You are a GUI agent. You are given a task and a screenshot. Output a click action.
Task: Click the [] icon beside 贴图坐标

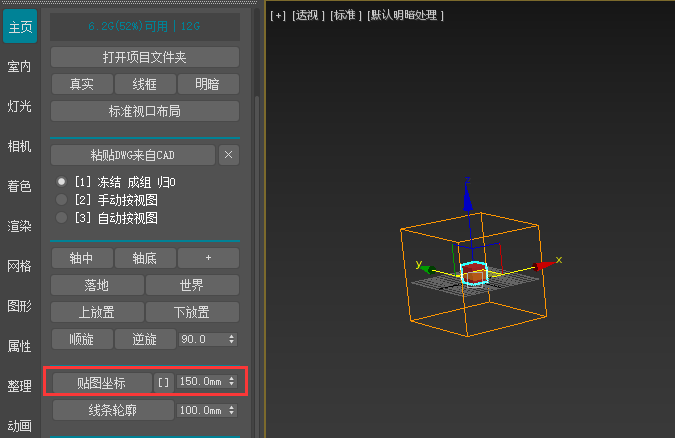pos(164,382)
